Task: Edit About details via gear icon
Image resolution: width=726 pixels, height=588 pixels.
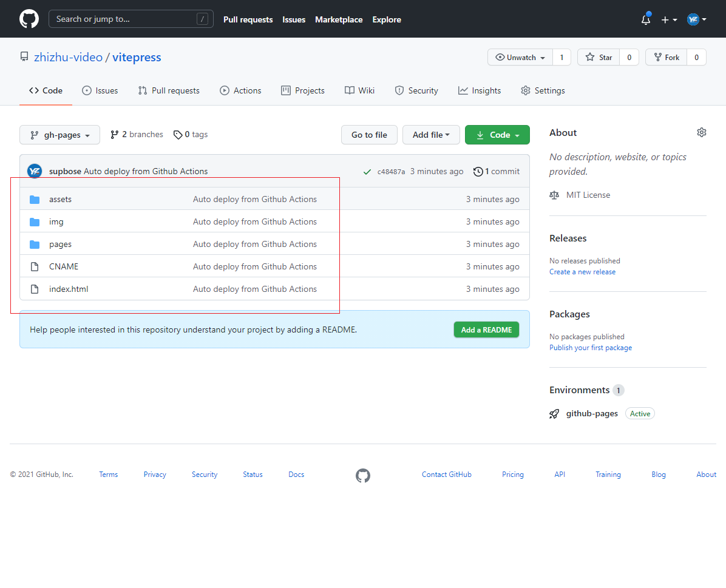Action: [702, 132]
